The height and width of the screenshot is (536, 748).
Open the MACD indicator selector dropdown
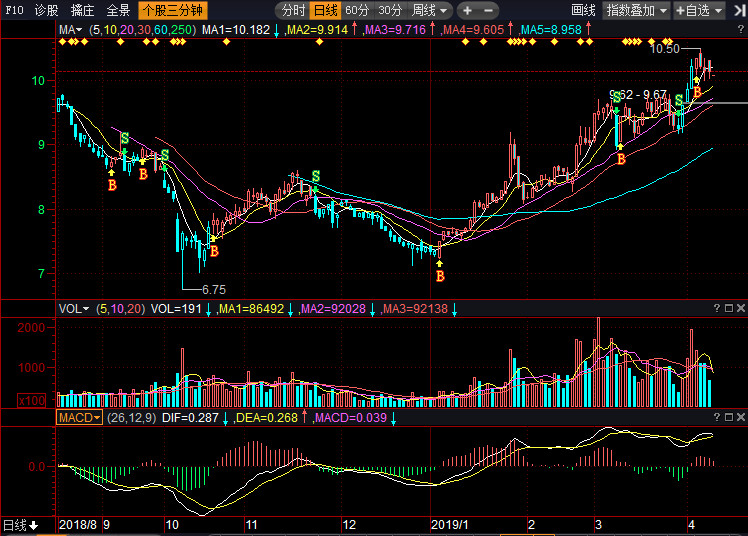tap(79, 417)
